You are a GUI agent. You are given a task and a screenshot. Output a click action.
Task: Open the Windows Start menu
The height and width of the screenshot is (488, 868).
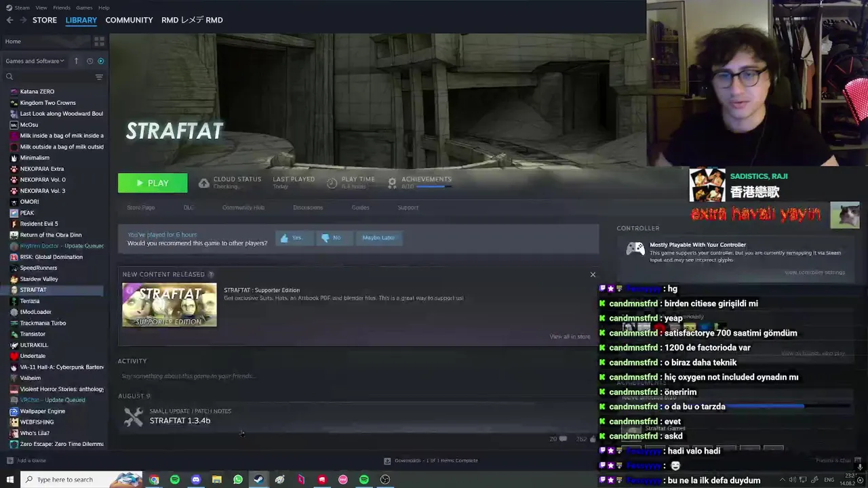pos(9,480)
